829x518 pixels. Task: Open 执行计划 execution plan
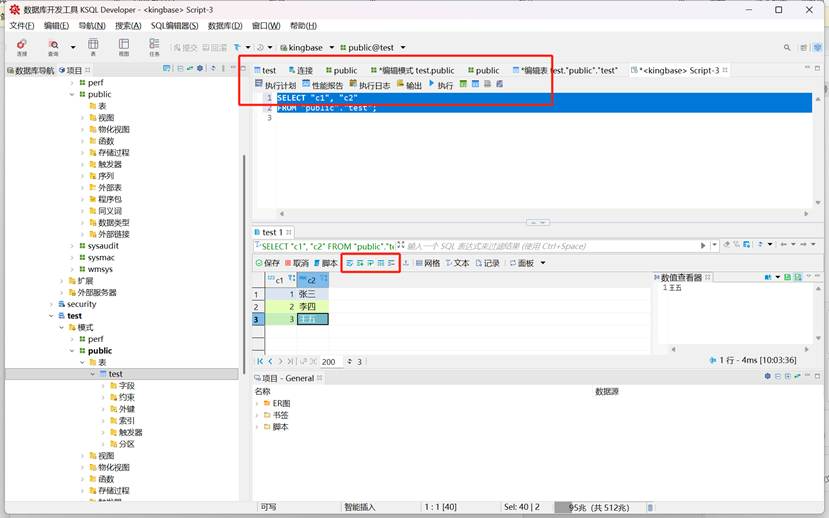tap(275, 86)
